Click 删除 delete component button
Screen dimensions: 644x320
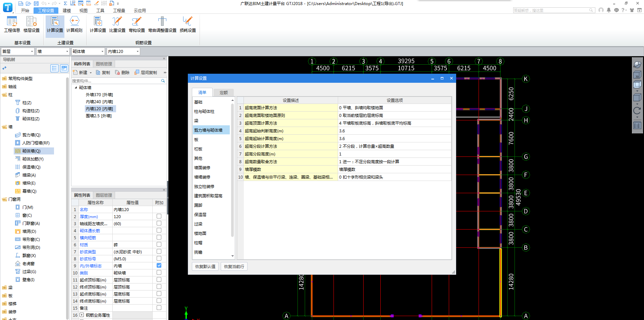pyautogui.click(x=122, y=72)
